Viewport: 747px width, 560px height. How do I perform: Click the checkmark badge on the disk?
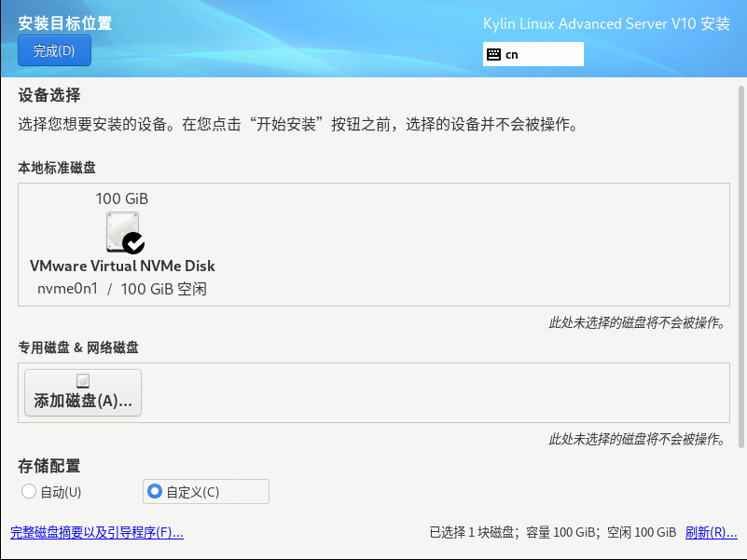coord(134,243)
